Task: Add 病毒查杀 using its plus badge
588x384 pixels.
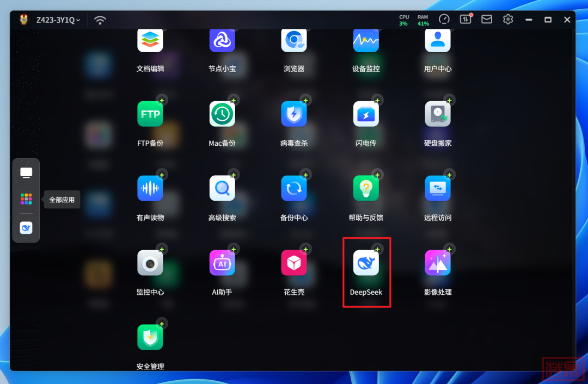Action: [x=305, y=101]
